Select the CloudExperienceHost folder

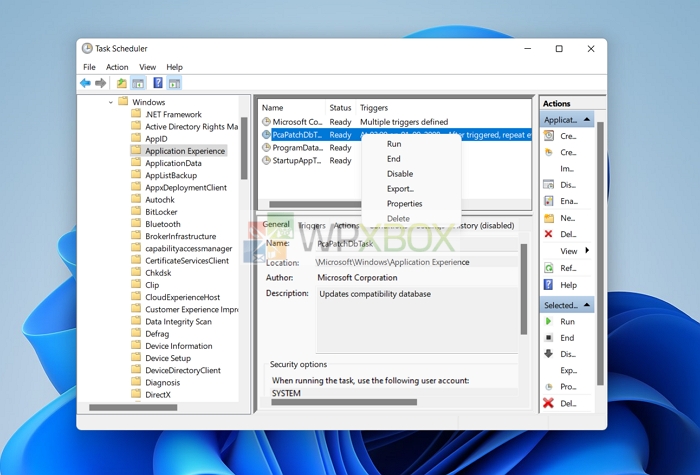[183, 297]
